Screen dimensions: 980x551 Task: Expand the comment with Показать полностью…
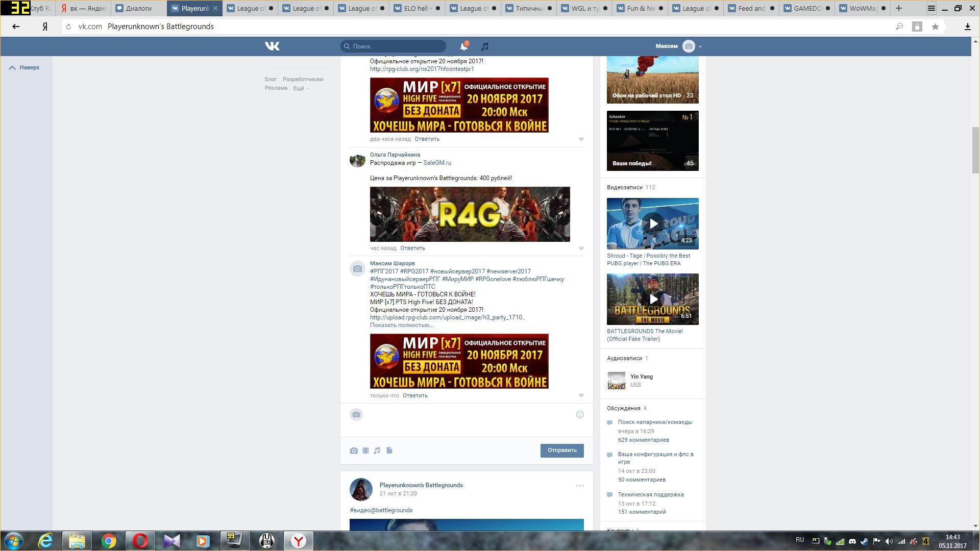click(x=402, y=325)
